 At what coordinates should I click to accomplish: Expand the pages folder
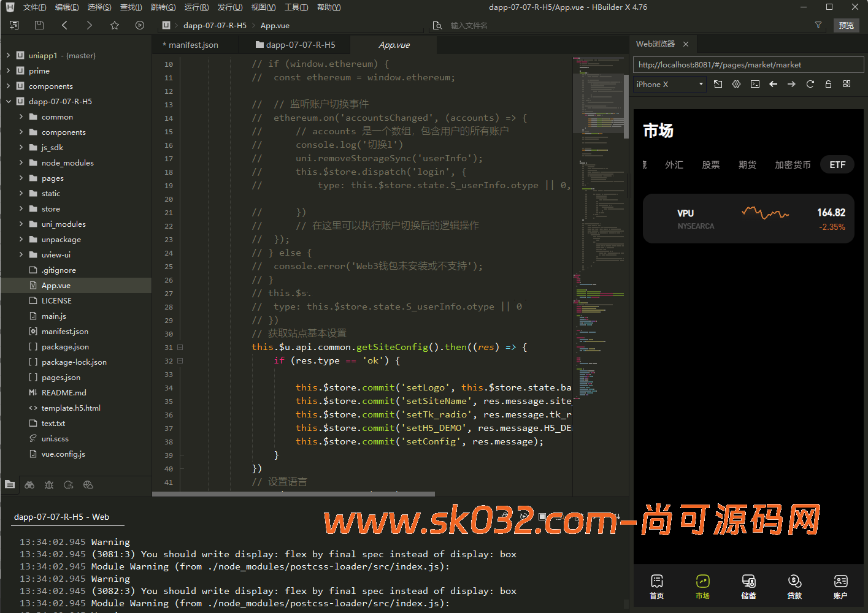pyautogui.click(x=21, y=178)
